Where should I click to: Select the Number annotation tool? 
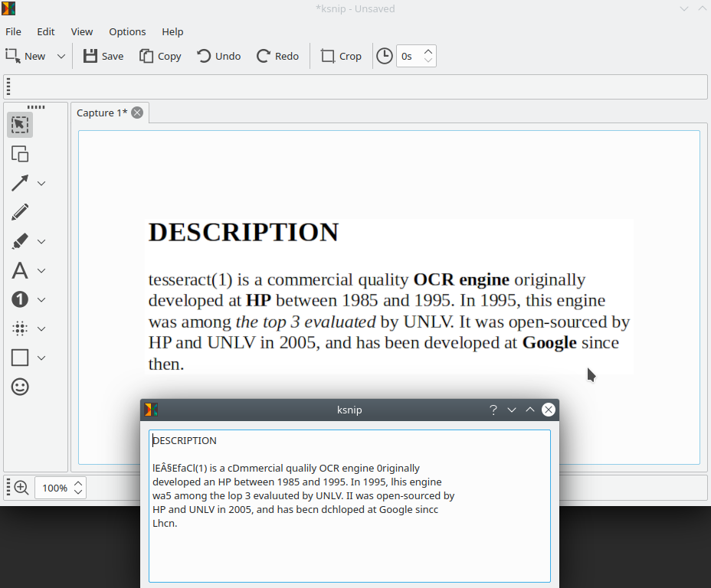[x=19, y=299]
